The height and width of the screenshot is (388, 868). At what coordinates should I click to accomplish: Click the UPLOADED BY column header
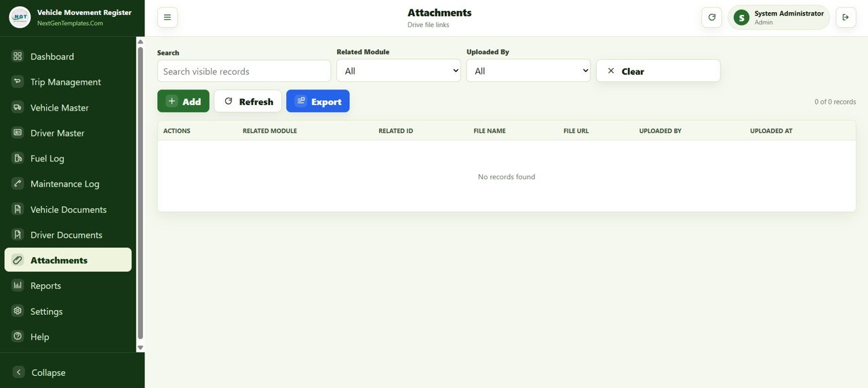click(660, 131)
